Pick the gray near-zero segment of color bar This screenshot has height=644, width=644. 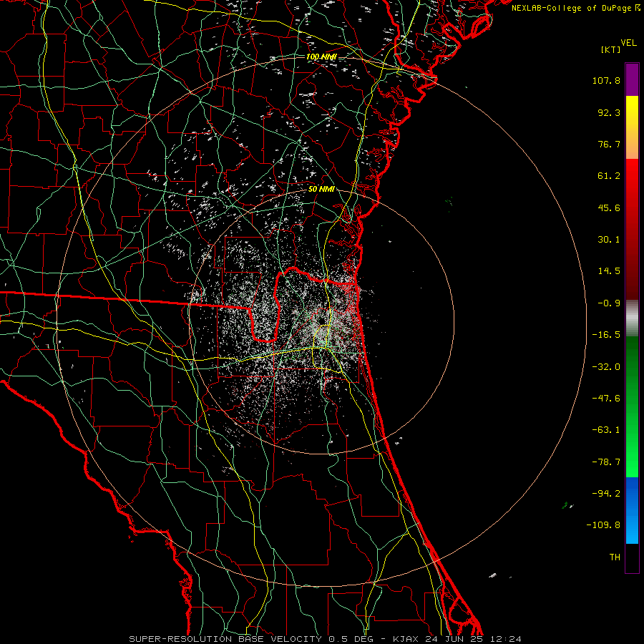(x=632, y=318)
